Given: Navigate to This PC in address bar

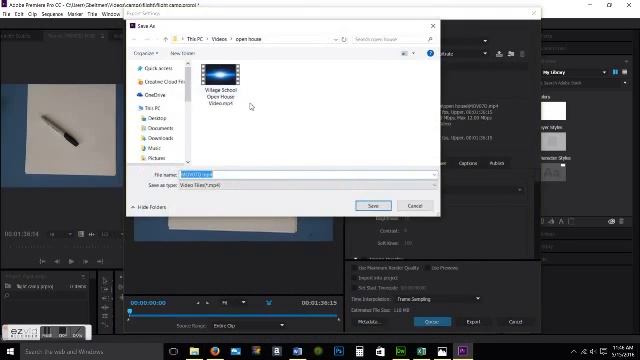Looking at the screenshot, I should 195,39.
